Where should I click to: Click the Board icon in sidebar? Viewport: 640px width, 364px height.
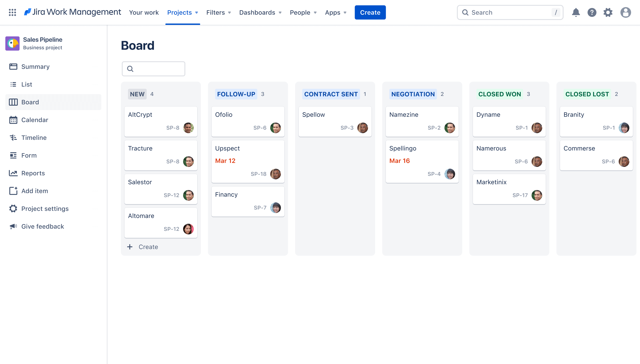point(13,102)
